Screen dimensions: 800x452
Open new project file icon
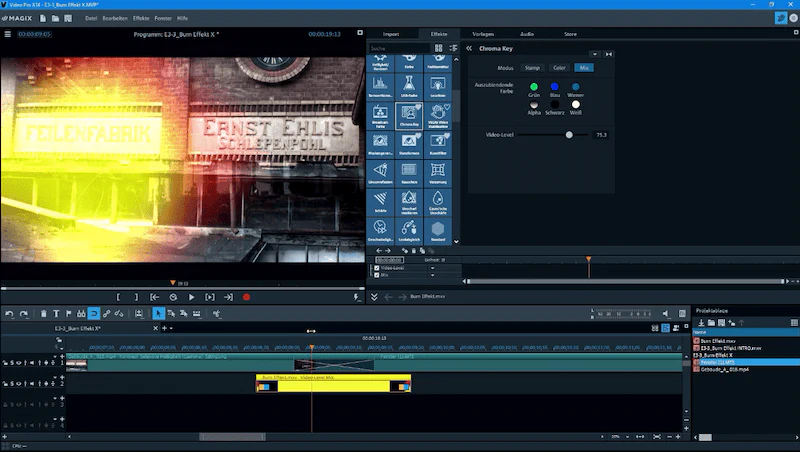tap(43, 18)
